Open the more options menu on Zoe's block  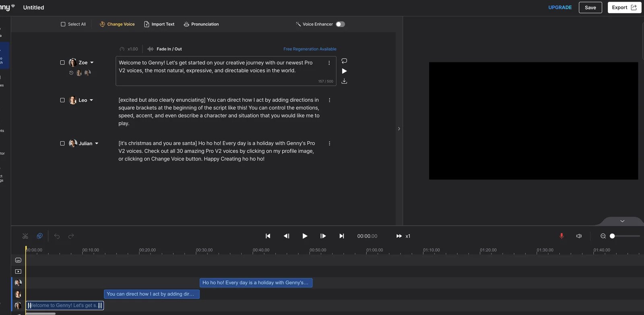(x=329, y=63)
